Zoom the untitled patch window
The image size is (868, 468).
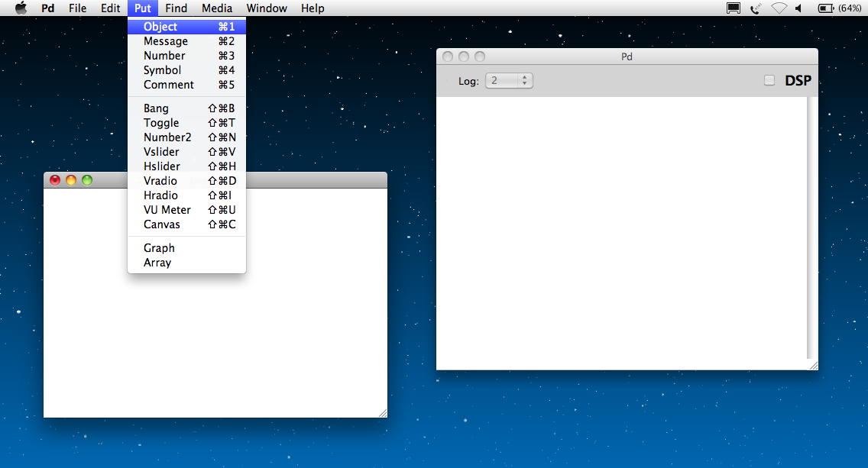87,180
